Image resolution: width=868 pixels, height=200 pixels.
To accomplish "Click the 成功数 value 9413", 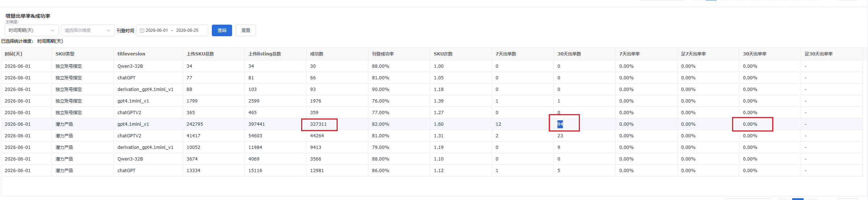I will pyautogui.click(x=316, y=147).
